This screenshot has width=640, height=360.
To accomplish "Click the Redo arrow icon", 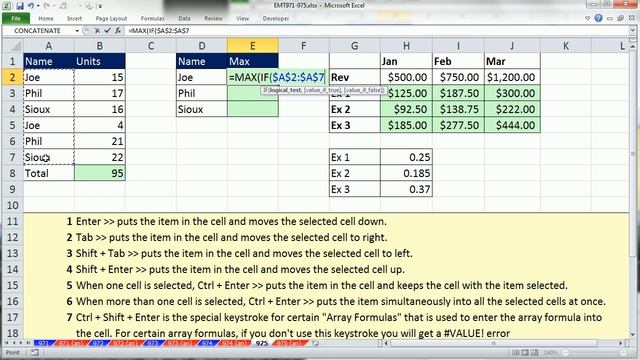I will [47, 6].
